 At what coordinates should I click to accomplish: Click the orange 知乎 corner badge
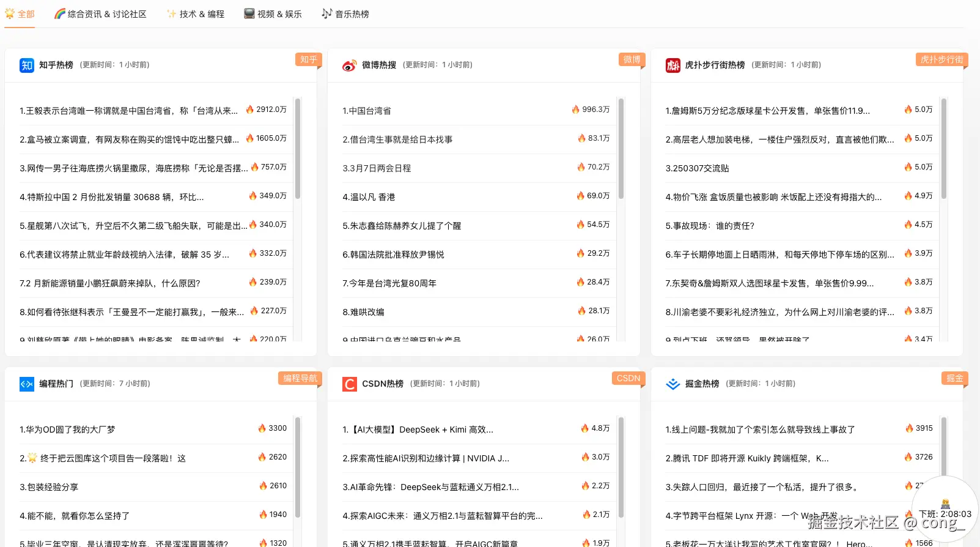tap(308, 59)
